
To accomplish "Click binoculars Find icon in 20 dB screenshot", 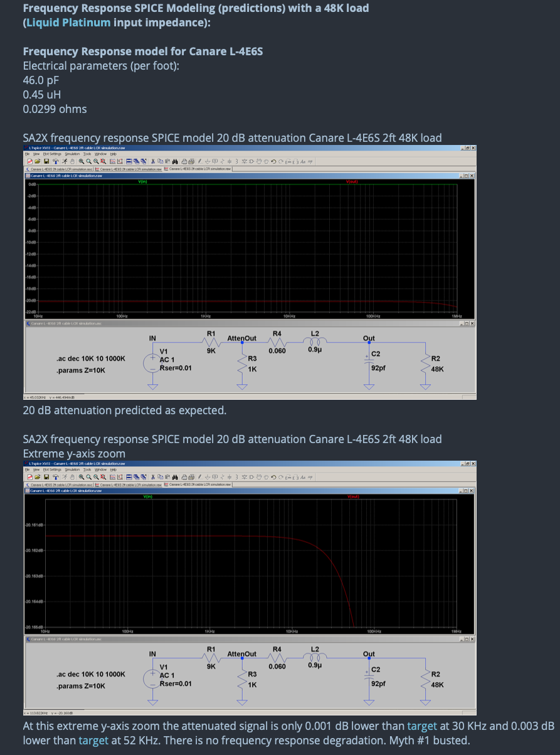I will [x=175, y=161].
